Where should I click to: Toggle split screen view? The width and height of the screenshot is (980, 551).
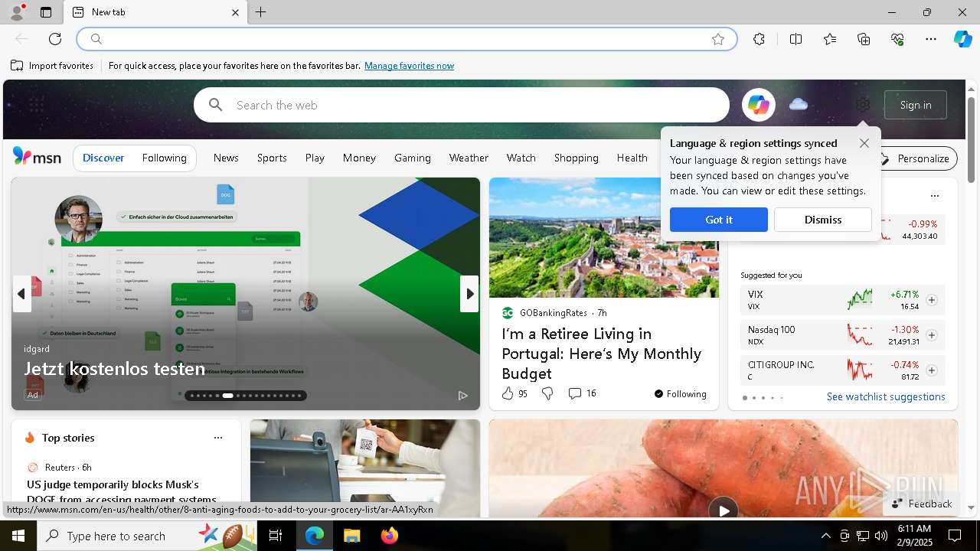pos(795,39)
